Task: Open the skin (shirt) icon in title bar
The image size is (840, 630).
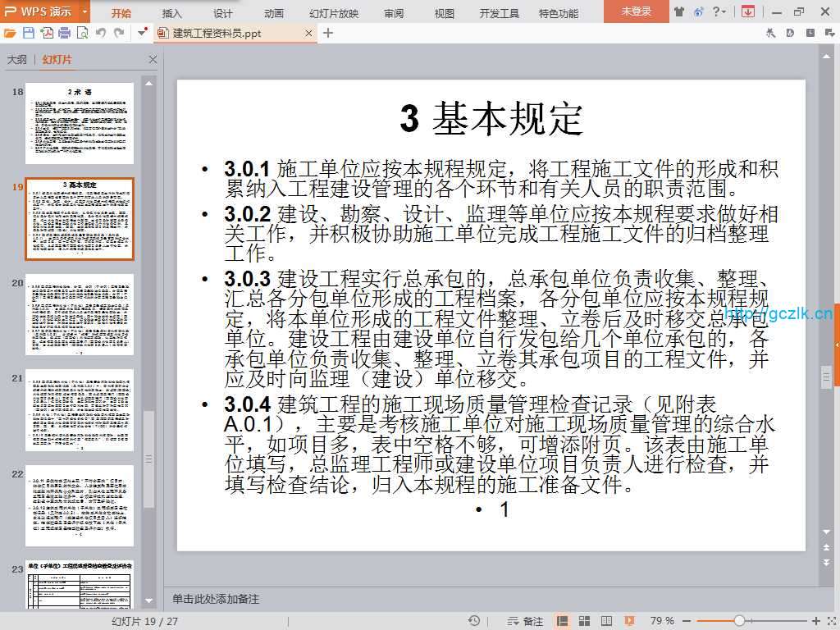Action: pos(679,12)
